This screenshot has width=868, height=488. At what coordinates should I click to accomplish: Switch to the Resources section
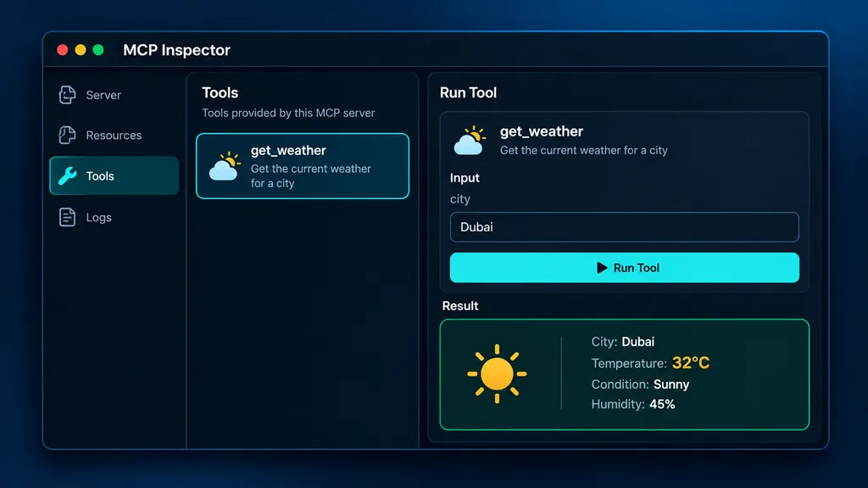click(114, 135)
